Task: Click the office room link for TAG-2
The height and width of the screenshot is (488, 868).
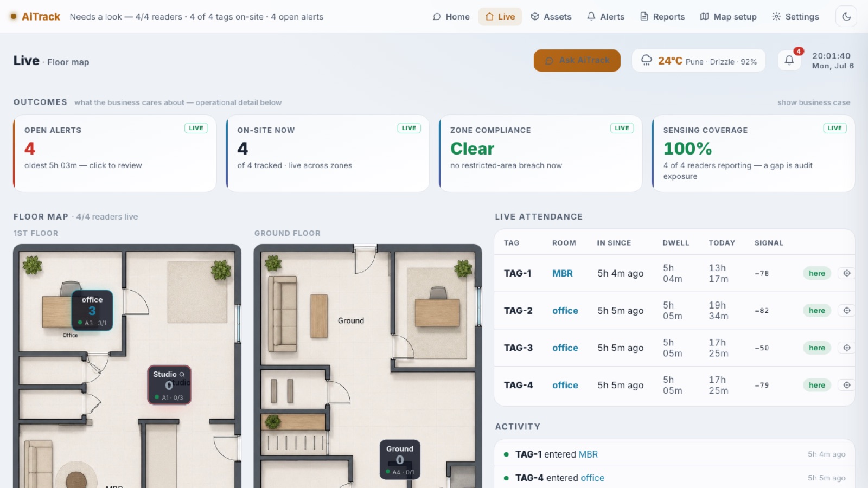Action: tap(565, 311)
